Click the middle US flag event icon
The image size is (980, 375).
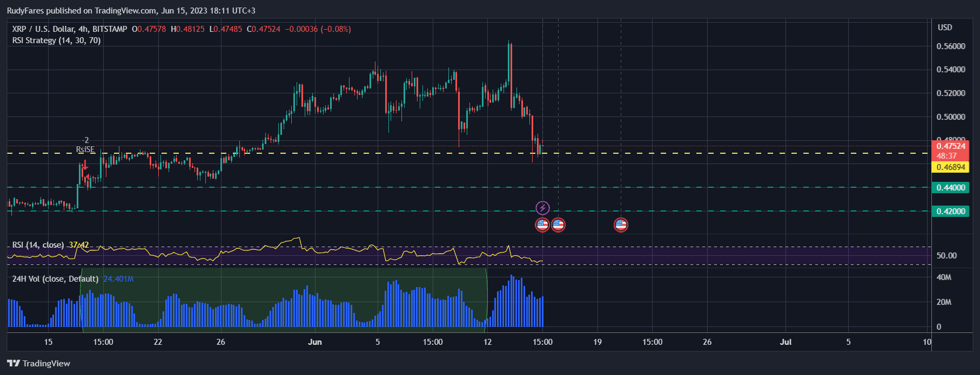[x=558, y=225]
